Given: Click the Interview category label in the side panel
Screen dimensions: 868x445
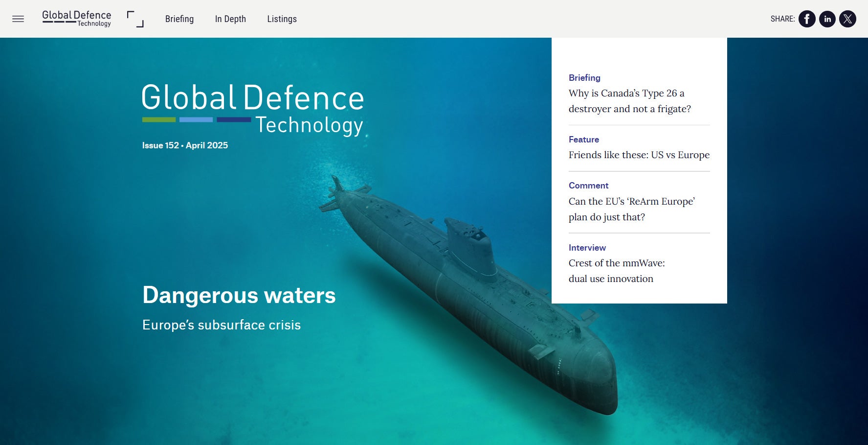Looking at the screenshot, I should tap(587, 248).
